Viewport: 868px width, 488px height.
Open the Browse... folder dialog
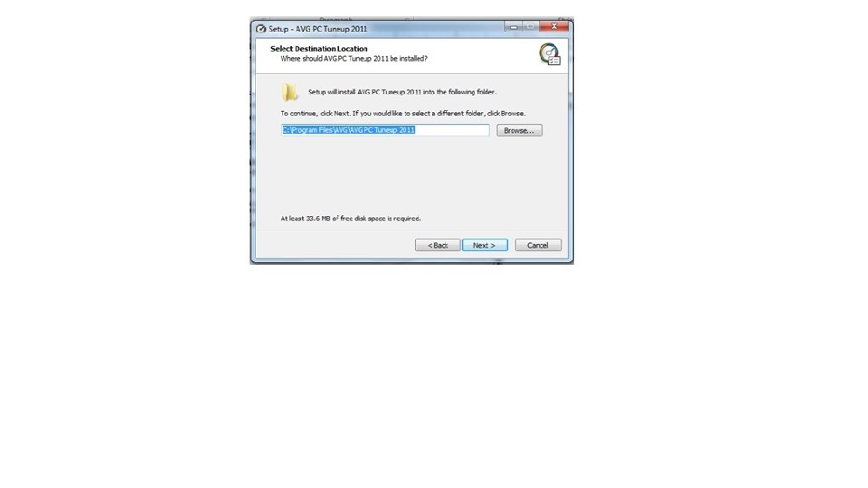click(x=519, y=130)
